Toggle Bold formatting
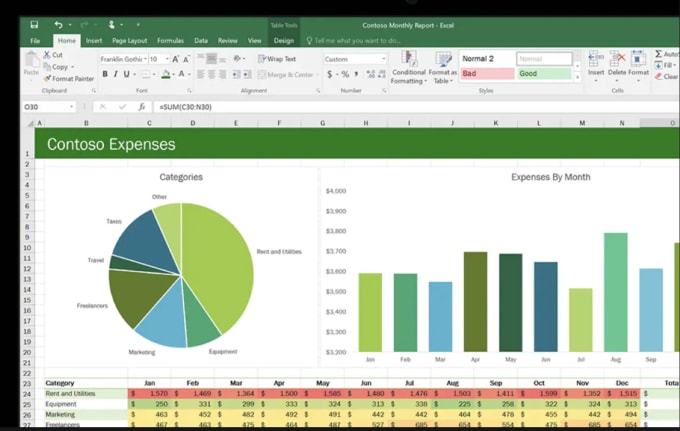680x431 pixels. (105, 74)
